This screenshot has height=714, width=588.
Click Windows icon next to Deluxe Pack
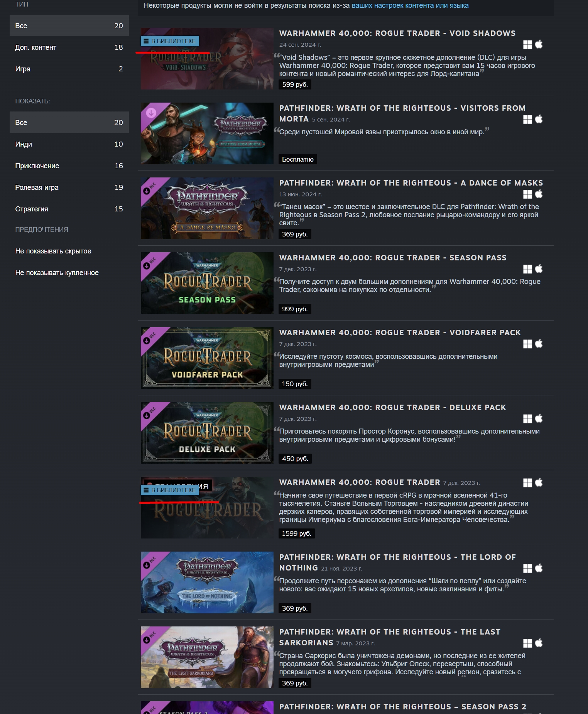point(527,419)
